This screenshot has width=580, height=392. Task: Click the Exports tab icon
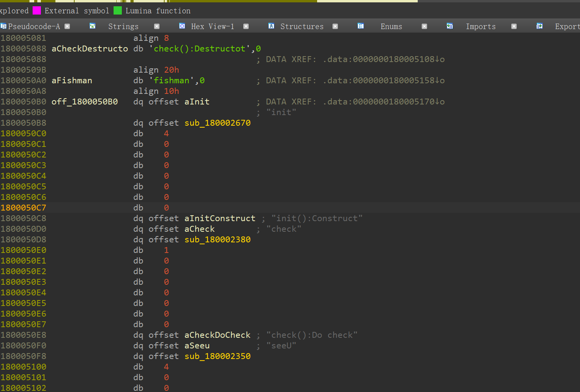pyautogui.click(x=539, y=26)
